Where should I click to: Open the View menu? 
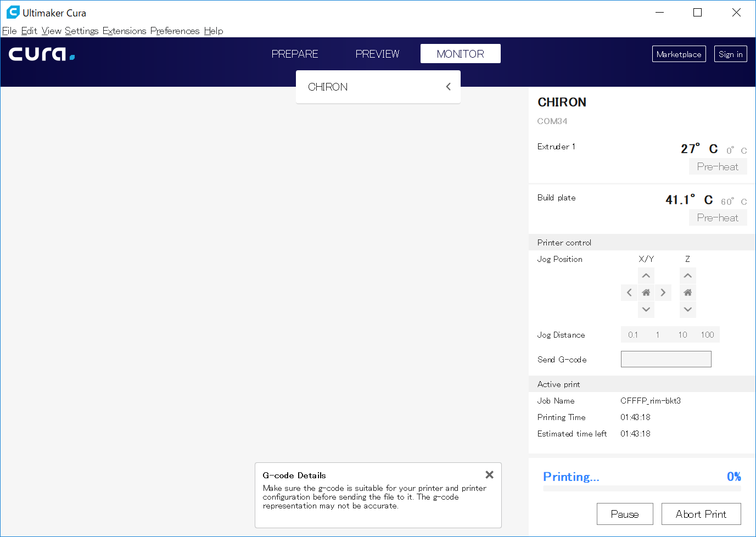[x=52, y=31]
